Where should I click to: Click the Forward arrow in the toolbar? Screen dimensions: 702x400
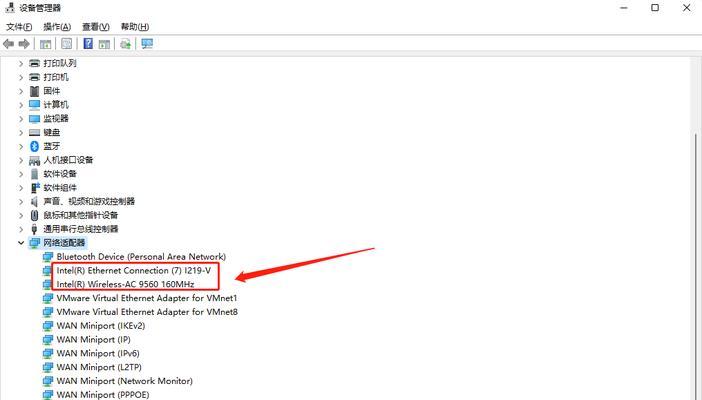click(24, 44)
